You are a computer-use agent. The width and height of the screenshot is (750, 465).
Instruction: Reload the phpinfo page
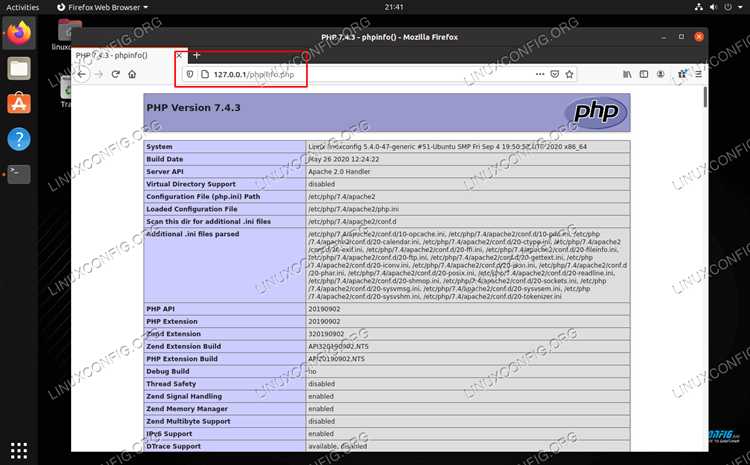[115, 74]
